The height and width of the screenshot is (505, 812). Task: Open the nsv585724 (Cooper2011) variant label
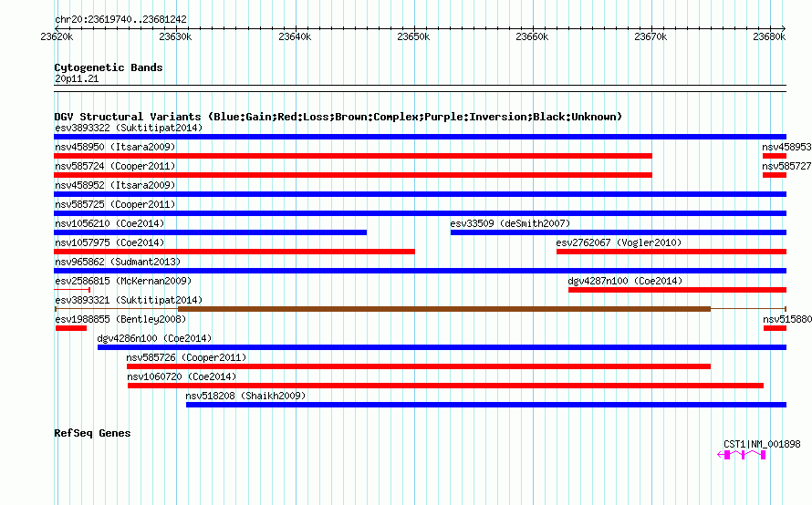point(115,166)
